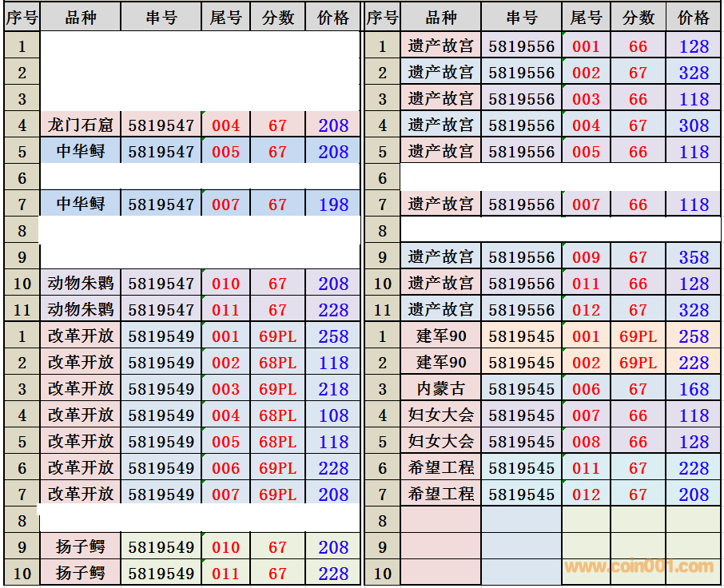Select the 希望工程 cell with tail 012
Screen dimensions: 724x588
[441, 495]
